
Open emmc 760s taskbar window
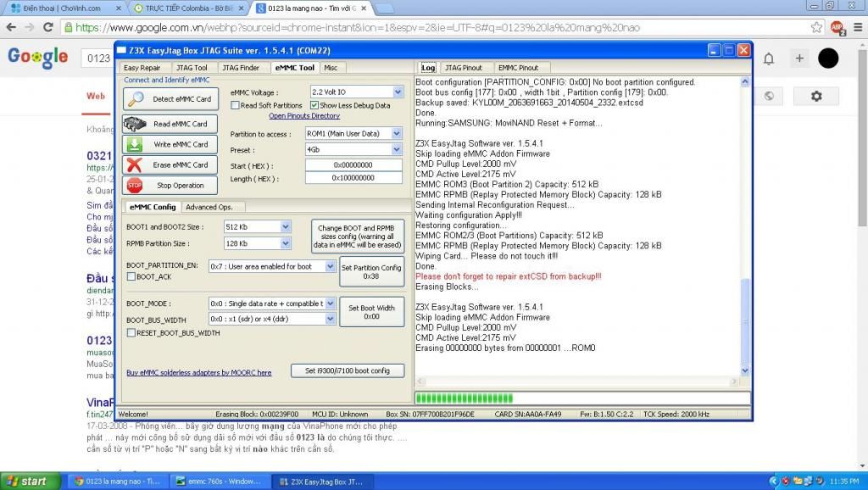pyautogui.click(x=219, y=482)
